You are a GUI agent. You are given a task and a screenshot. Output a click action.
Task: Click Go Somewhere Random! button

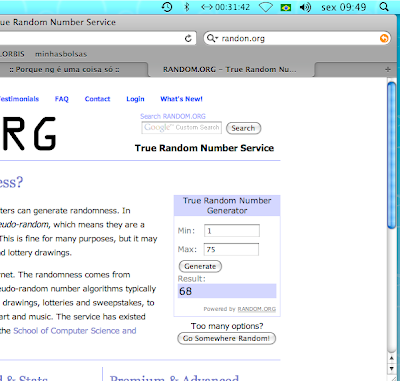(x=226, y=338)
